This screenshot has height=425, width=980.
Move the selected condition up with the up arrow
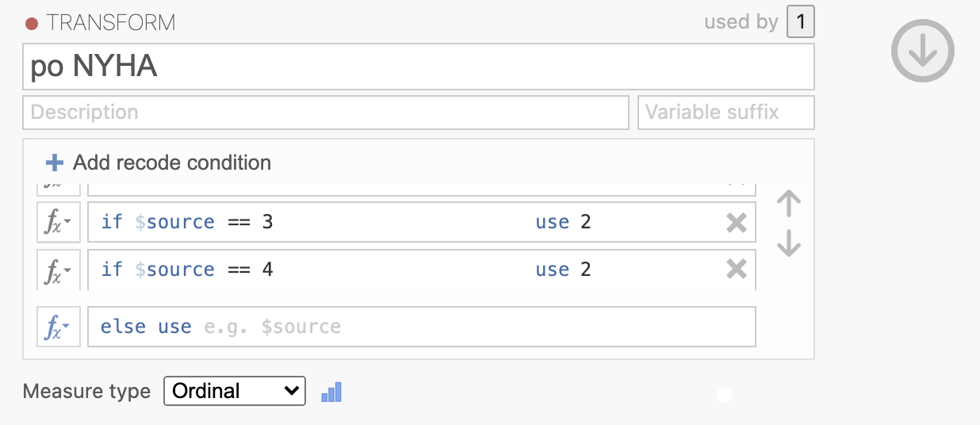788,205
